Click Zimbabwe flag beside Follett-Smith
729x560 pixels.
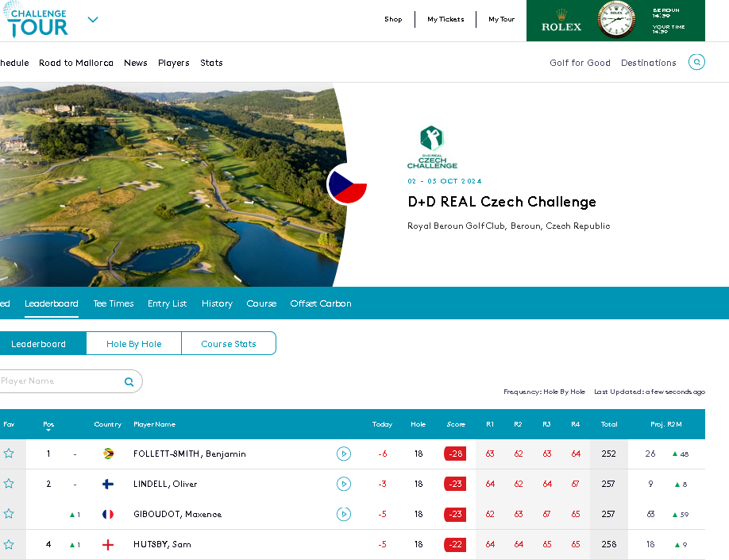108,454
